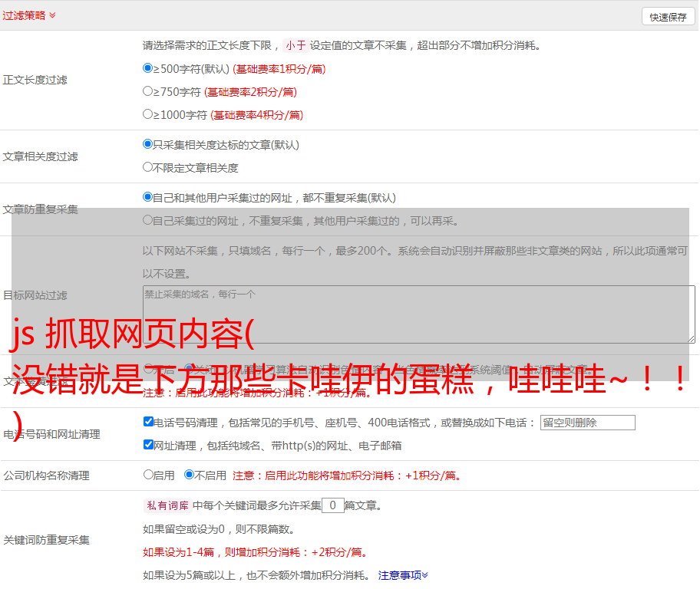The height and width of the screenshot is (589, 700).
Task: Enable 公司机构名称清理 with 启用 radio
Action: pos(149,475)
